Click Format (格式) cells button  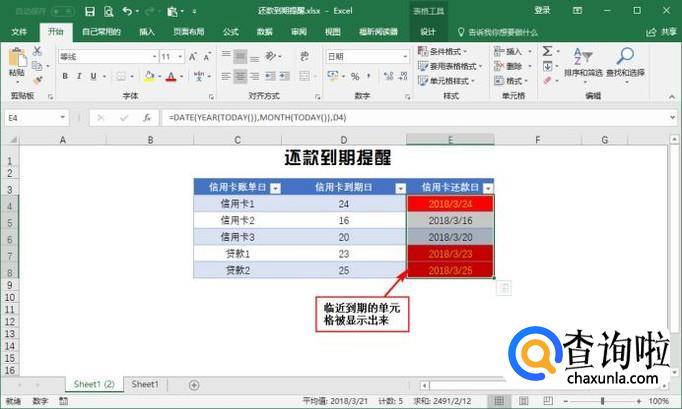coord(512,81)
